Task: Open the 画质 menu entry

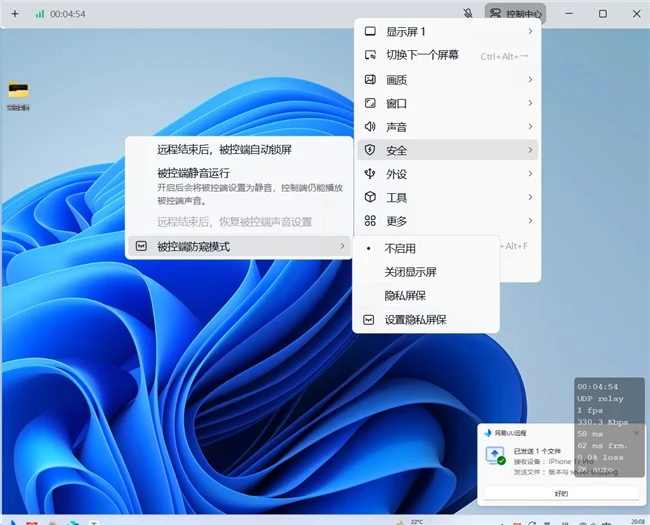Action: pyautogui.click(x=447, y=79)
